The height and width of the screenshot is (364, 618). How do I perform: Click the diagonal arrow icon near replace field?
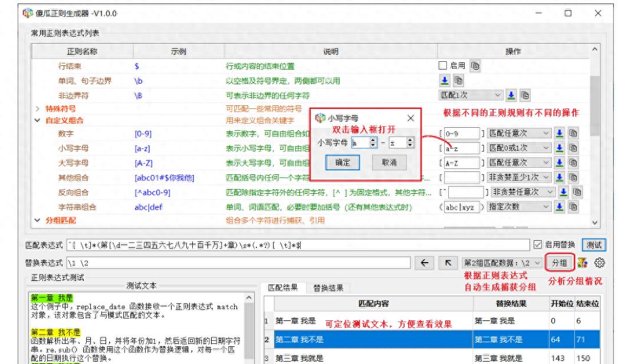(448, 263)
